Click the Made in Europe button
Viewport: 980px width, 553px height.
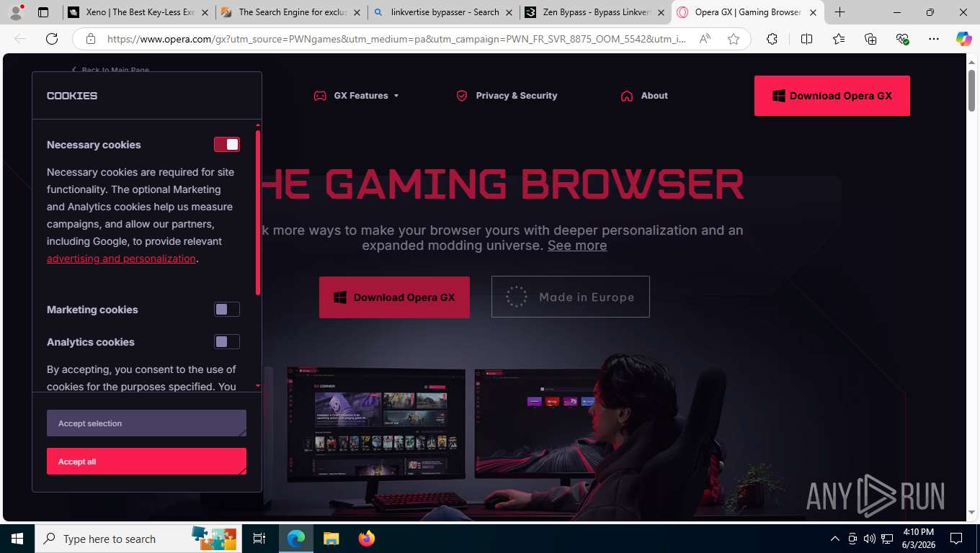[x=571, y=297]
